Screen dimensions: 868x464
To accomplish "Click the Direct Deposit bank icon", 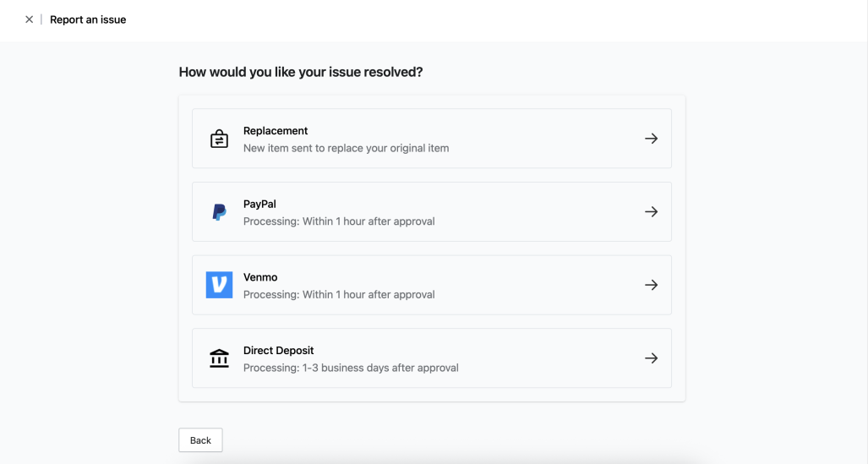I will pos(219,358).
